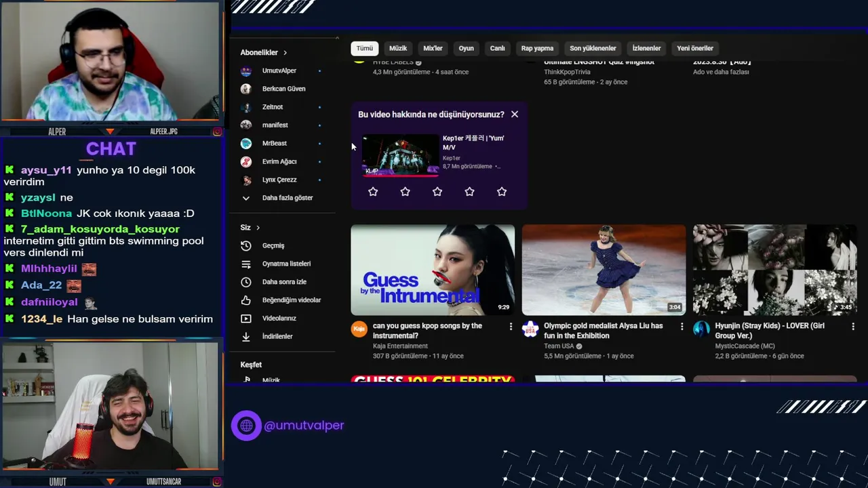868x488 pixels.
Task: Click manifest channel avatar
Action: coord(246,125)
